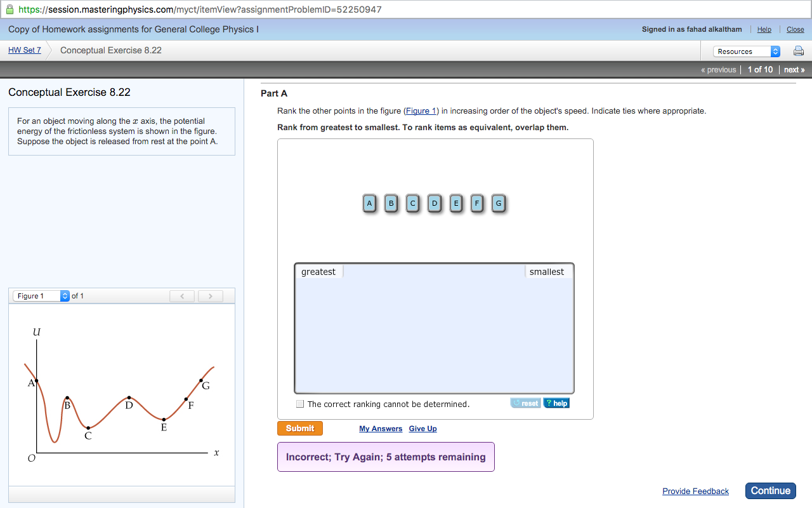Open the Figure 1 link in question
The width and height of the screenshot is (812, 508).
pos(421,110)
